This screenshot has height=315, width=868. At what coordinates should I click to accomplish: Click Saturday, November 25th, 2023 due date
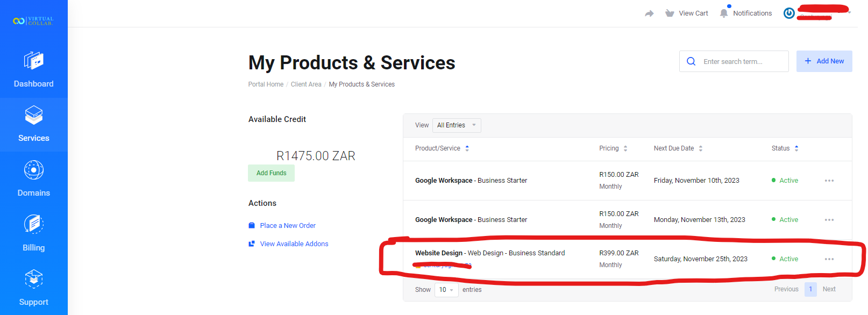pyautogui.click(x=701, y=259)
